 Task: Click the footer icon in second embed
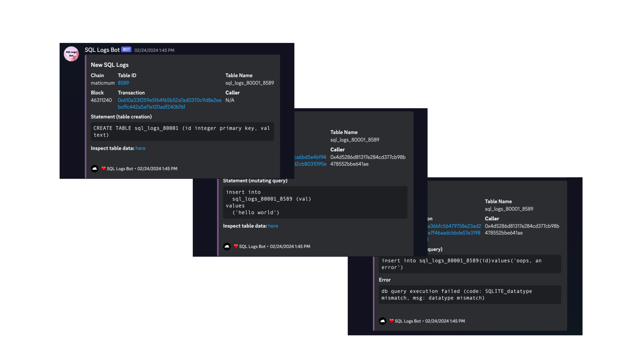(227, 246)
